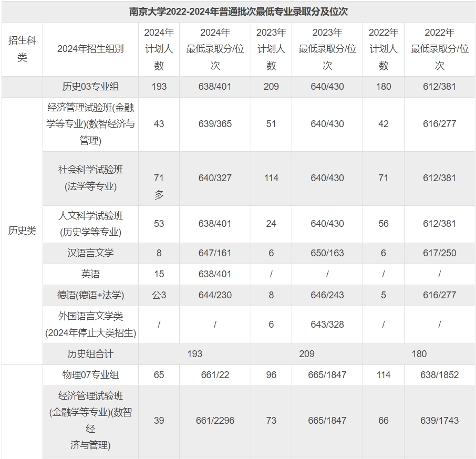This screenshot has height=459, width=476.
Task: Select the 历史03专业组 row label
Action: click(90, 87)
